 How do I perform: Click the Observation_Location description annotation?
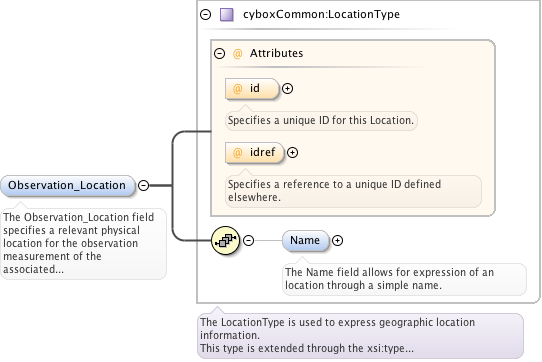[x=83, y=243]
